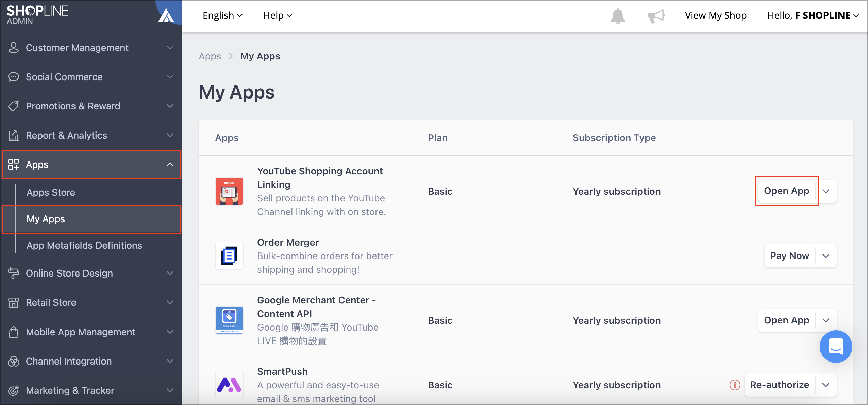Viewport: 868px width, 405px height.
Task: Click the Order Merger app title
Action: (x=288, y=242)
